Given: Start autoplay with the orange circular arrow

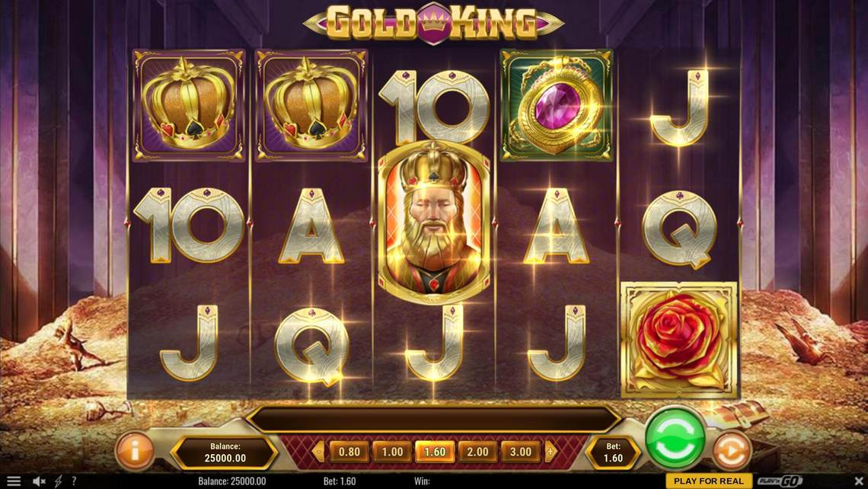Looking at the screenshot, I should click(731, 452).
